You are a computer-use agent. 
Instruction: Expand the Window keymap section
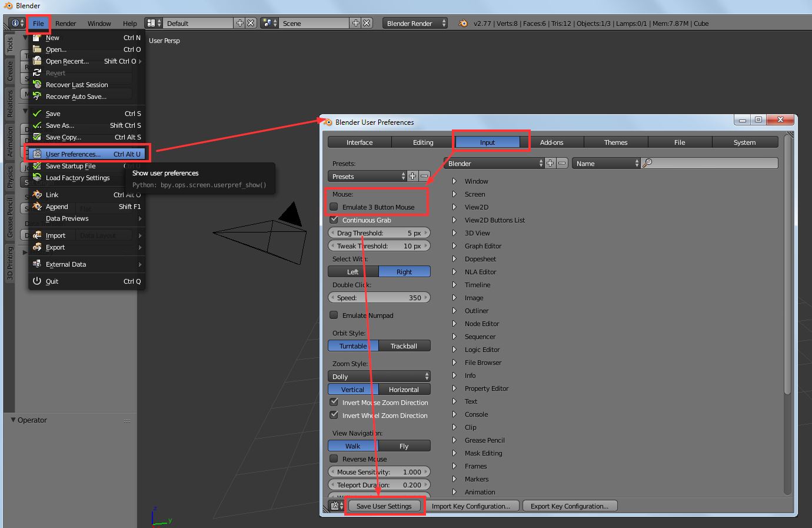tap(454, 181)
